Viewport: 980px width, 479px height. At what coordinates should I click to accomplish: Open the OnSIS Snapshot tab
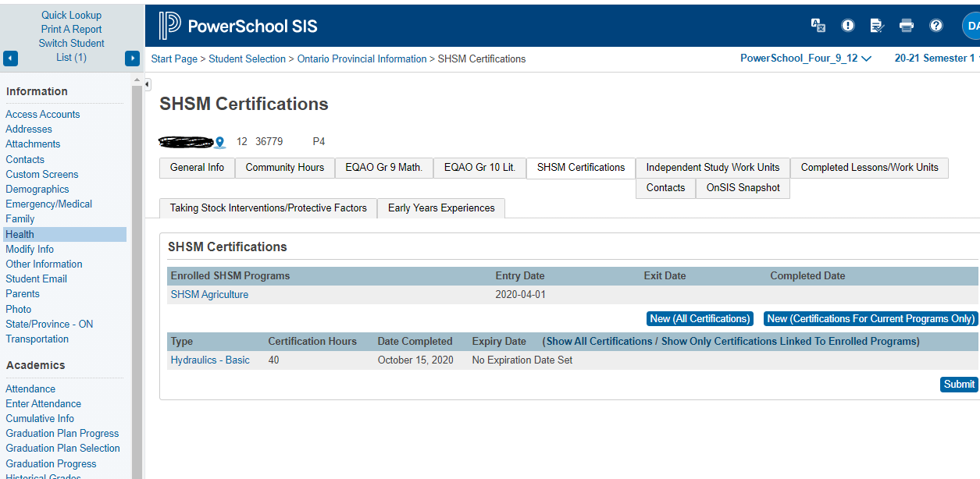(743, 188)
